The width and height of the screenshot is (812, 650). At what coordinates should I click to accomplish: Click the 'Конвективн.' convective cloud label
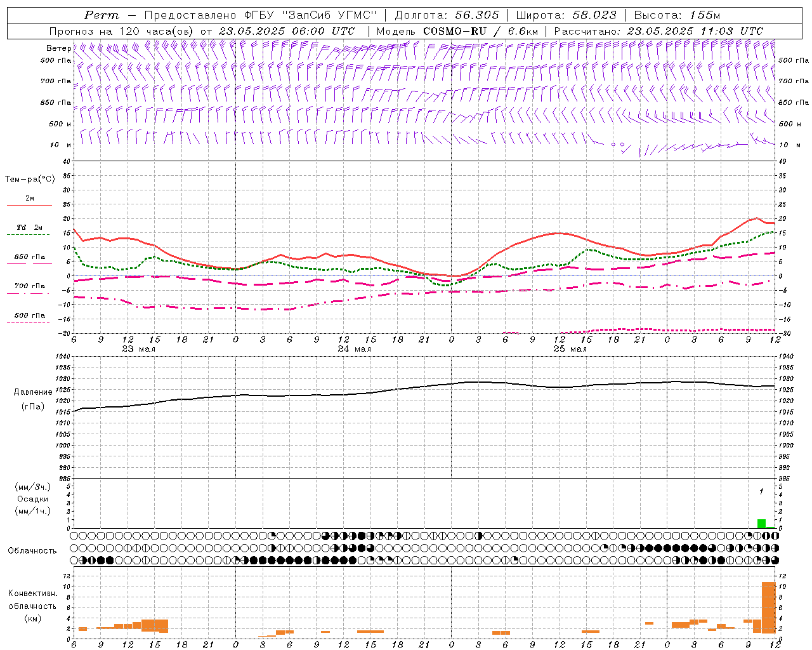[33, 594]
